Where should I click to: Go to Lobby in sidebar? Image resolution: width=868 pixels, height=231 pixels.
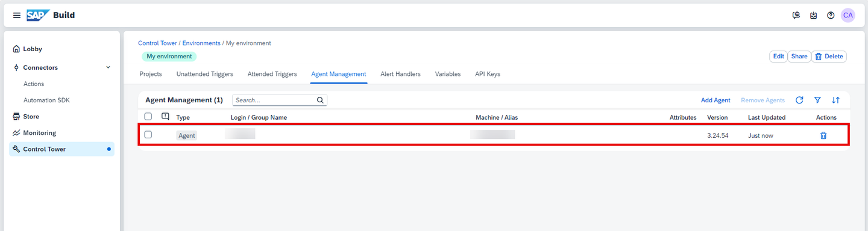point(61,49)
